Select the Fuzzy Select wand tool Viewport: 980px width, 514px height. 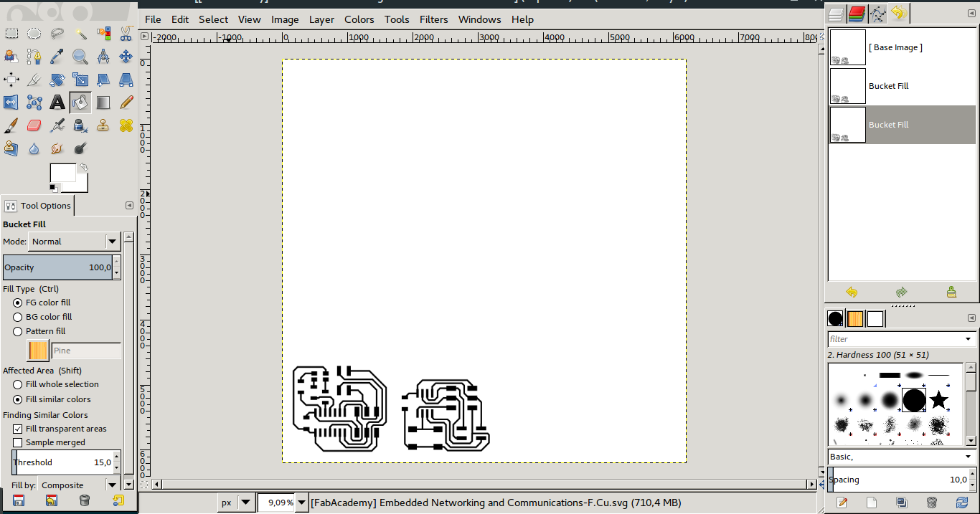[80, 33]
